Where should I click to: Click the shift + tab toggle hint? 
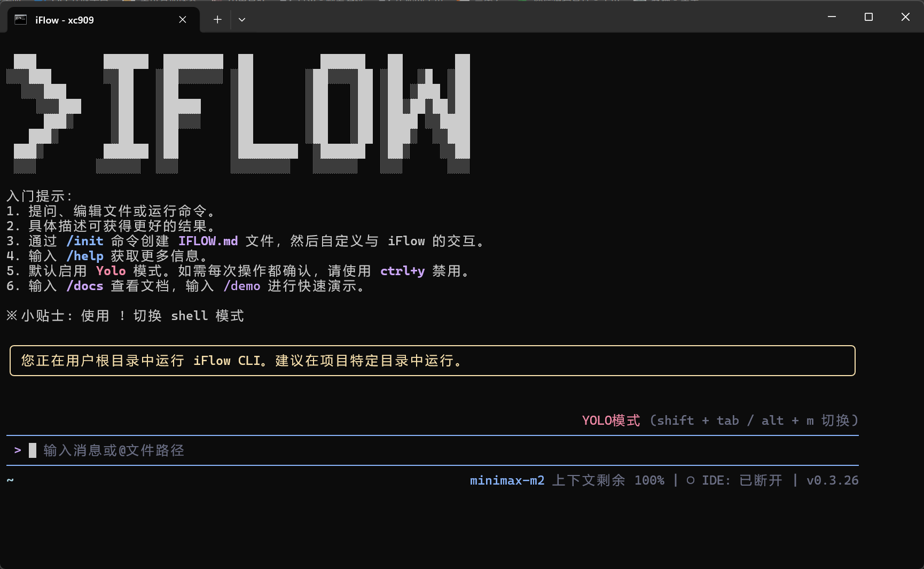(x=698, y=420)
